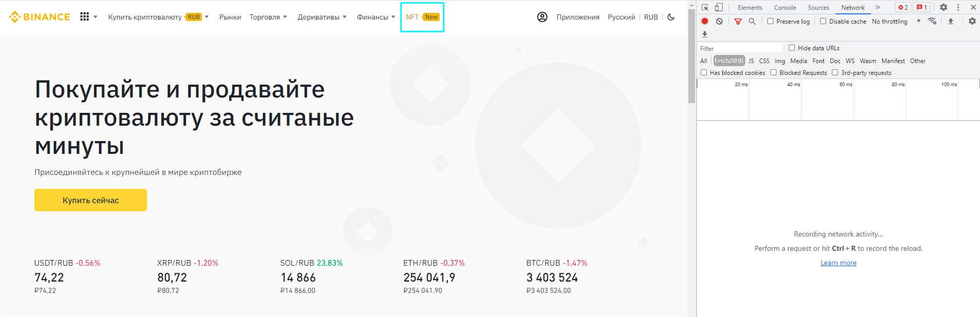980x317 pixels.
Task: Click the Learn more link
Action: 838,263
